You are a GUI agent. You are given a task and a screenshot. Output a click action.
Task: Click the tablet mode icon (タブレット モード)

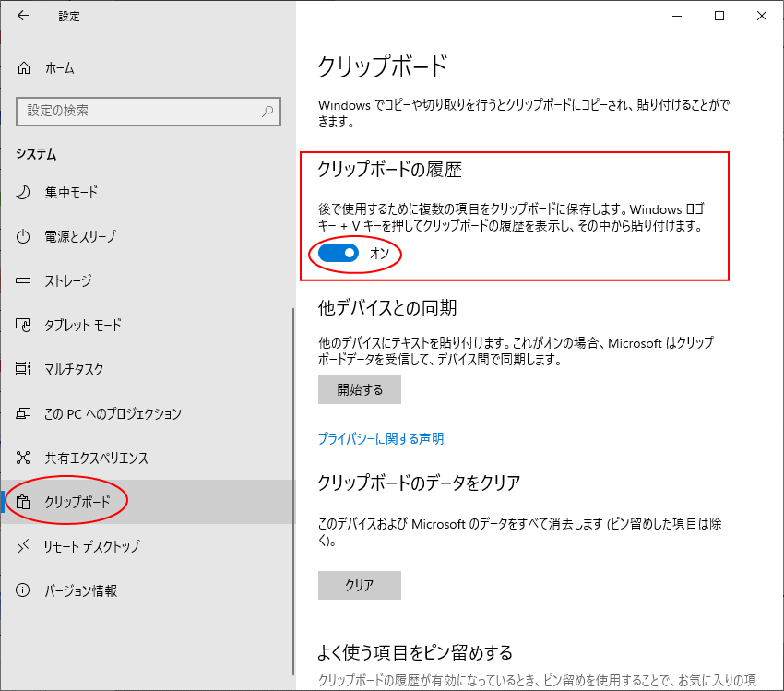(x=24, y=325)
